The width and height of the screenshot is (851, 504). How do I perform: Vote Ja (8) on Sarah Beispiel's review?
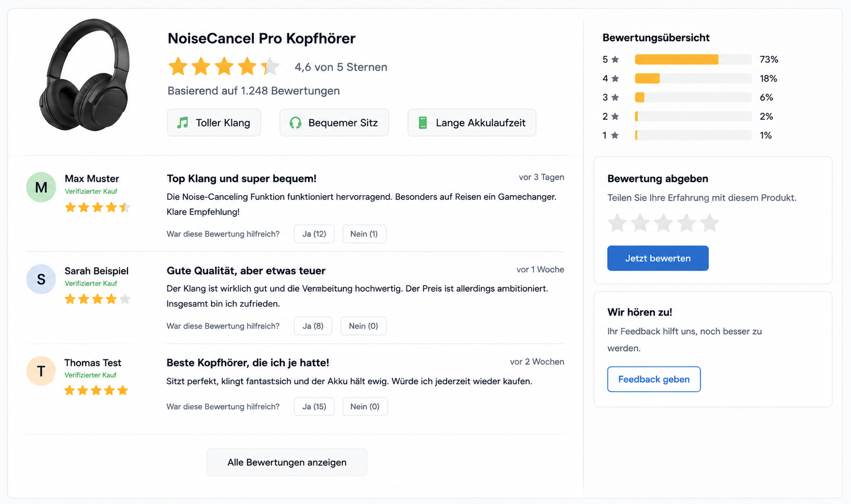(313, 326)
